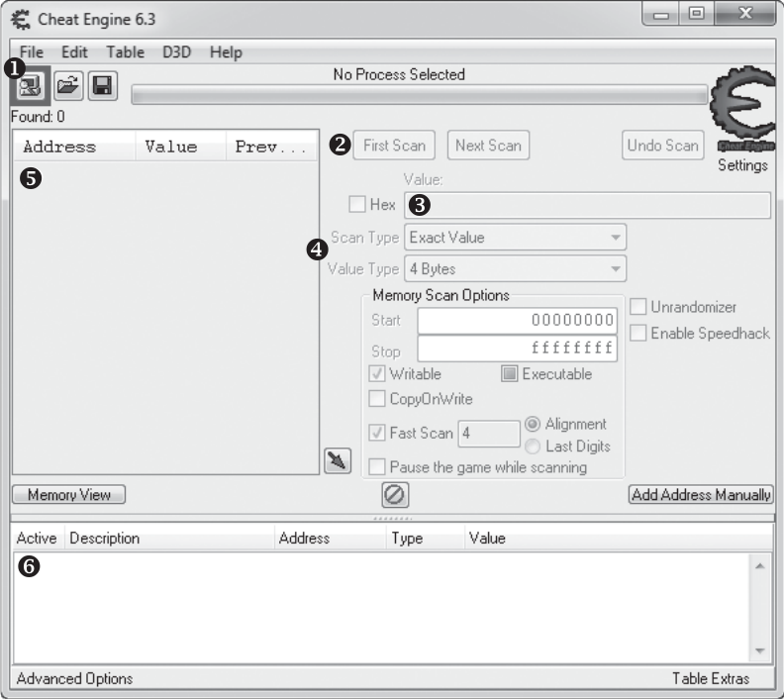Click the cheat table scrollbar up arrow
Screen dimensions: 784x699
click(760, 566)
